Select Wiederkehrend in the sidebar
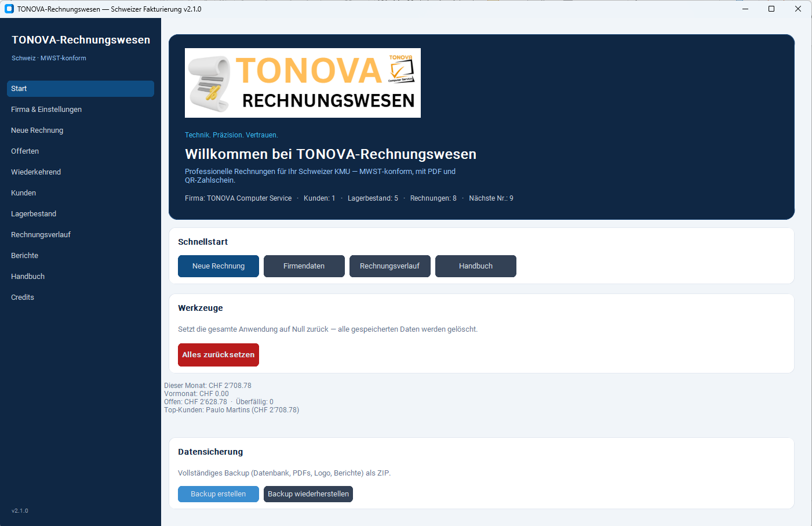812x526 pixels. (x=81, y=172)
